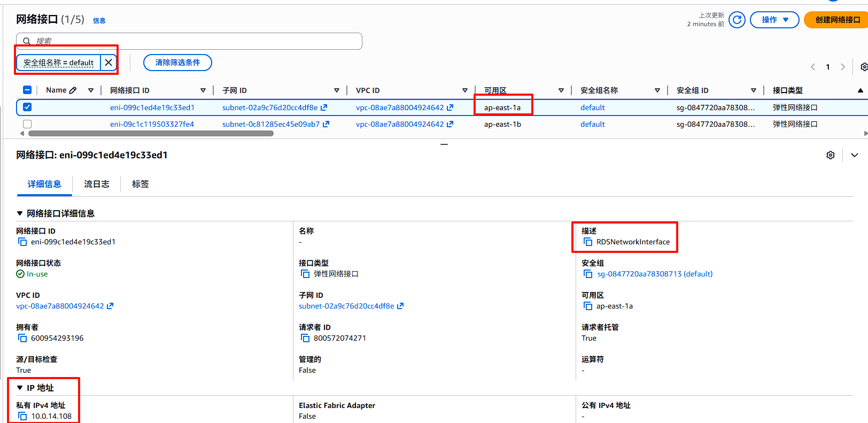Image resolution: width=868 pixels, height=423 pixels.
Task: Click the 创建网络接口 button
Action: pyautogui.click(x=837, y=20)
